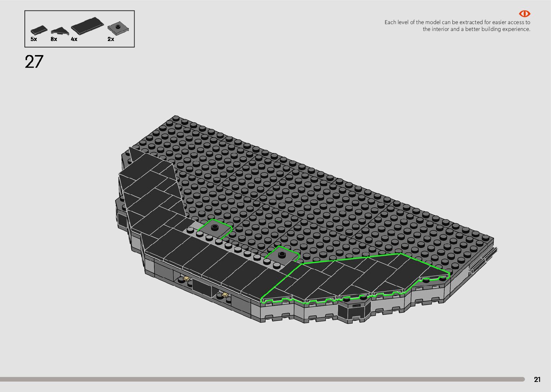Click the large step number 27

pyautogui.click(x=34, y=62)
